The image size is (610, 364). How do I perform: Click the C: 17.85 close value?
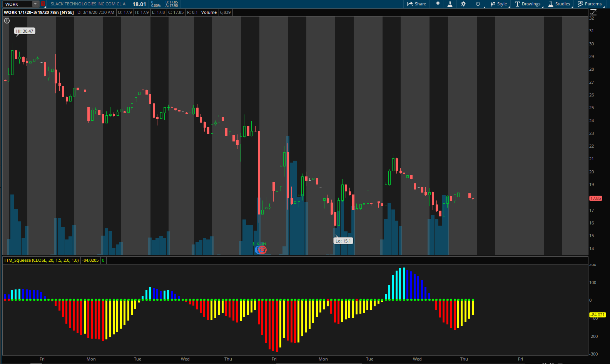click(x=176, y=12)
